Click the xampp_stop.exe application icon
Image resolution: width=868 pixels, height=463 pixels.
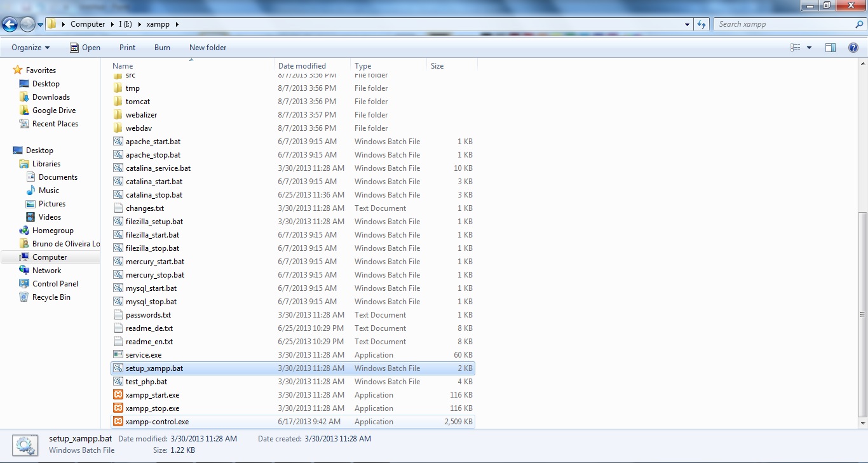[x=118, y=408]
